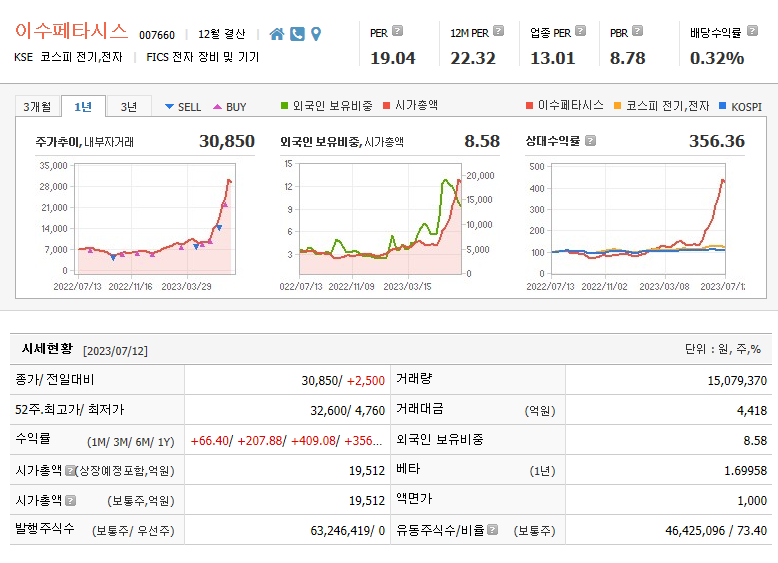Click the 이수페타시스 company name title
Viewport: 778px width, 563px height.
tap(71, 31)
